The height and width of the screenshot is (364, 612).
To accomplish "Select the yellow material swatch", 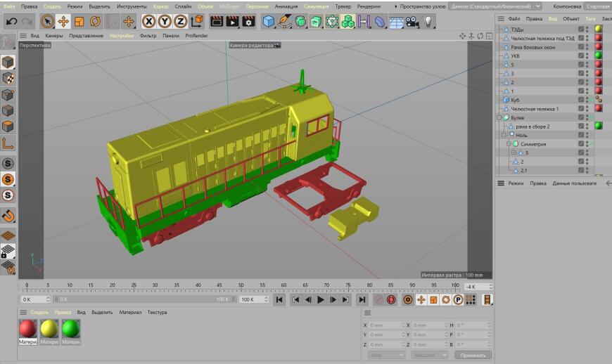I will tap(49, 328).
